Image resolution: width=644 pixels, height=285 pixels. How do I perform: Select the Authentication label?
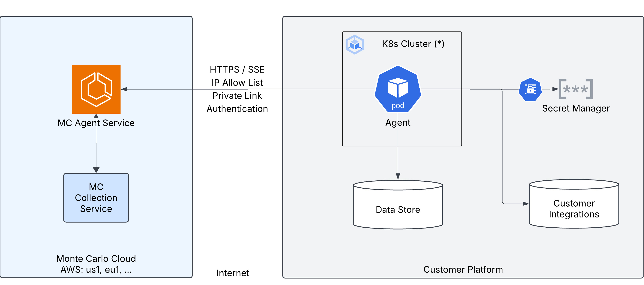(237, 109)
